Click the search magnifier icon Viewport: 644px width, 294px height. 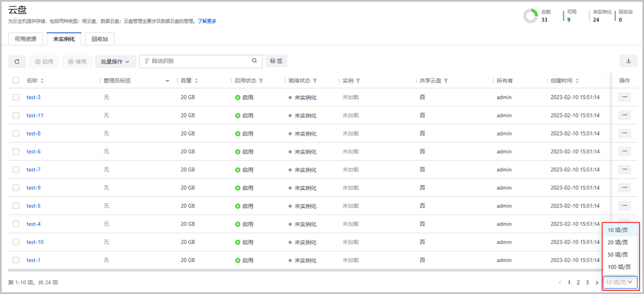[254, 61]
